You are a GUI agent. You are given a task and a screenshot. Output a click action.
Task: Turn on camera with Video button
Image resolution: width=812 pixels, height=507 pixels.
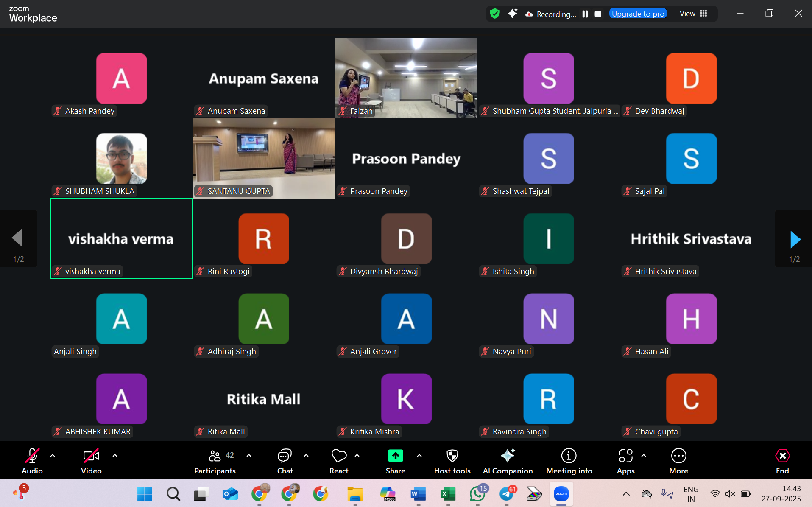(x=91, y=456)
